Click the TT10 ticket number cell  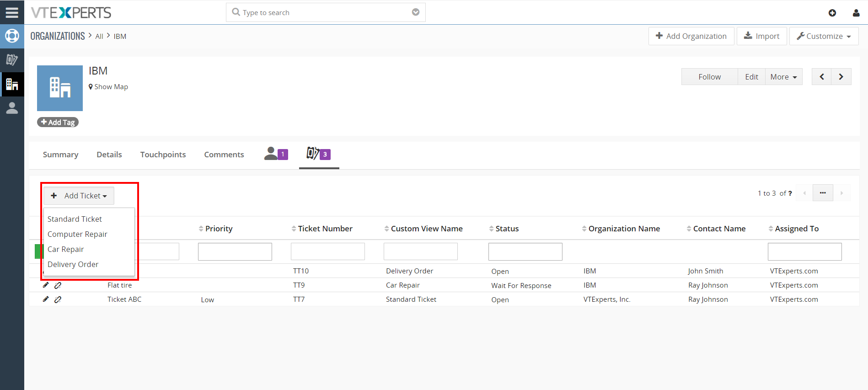click(301, 271)
